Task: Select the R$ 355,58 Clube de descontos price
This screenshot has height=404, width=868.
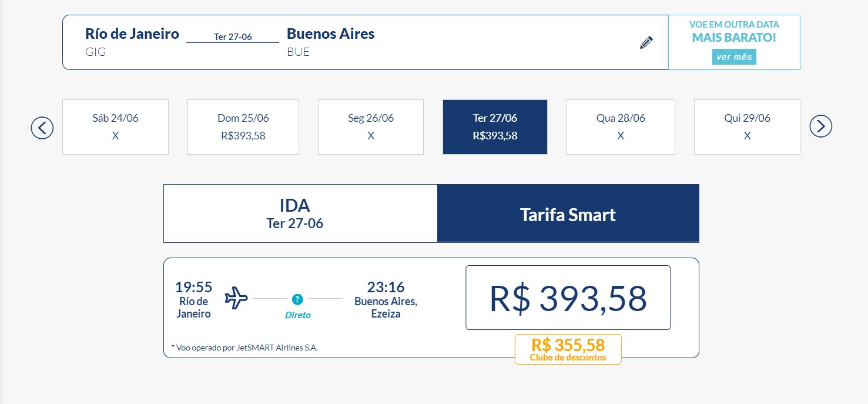Action: (x=568, y=349)
